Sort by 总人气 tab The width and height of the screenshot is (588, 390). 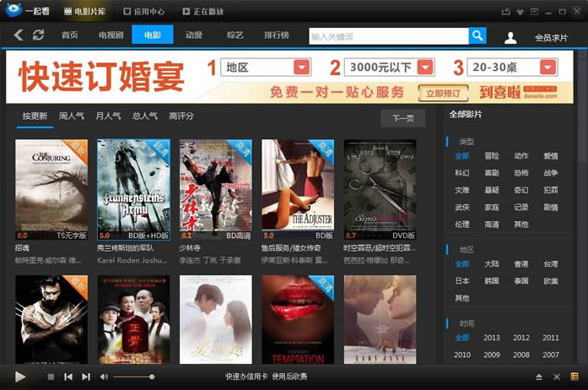pos(145,116)
